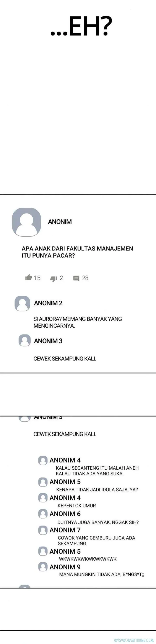Select the post about Fakultas Manajemen
The height and width of the screenshot is (644, 156).
(77, 252)
